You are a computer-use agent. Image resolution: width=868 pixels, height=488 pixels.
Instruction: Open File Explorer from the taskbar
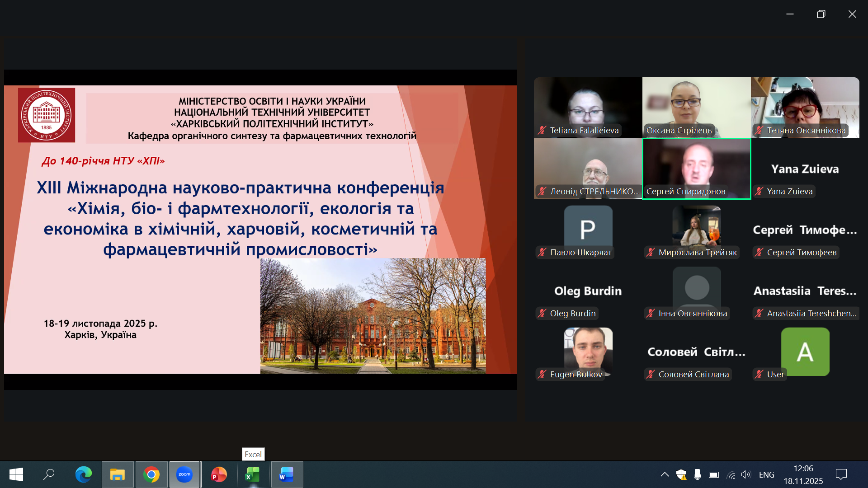click(x=118, y=474)
